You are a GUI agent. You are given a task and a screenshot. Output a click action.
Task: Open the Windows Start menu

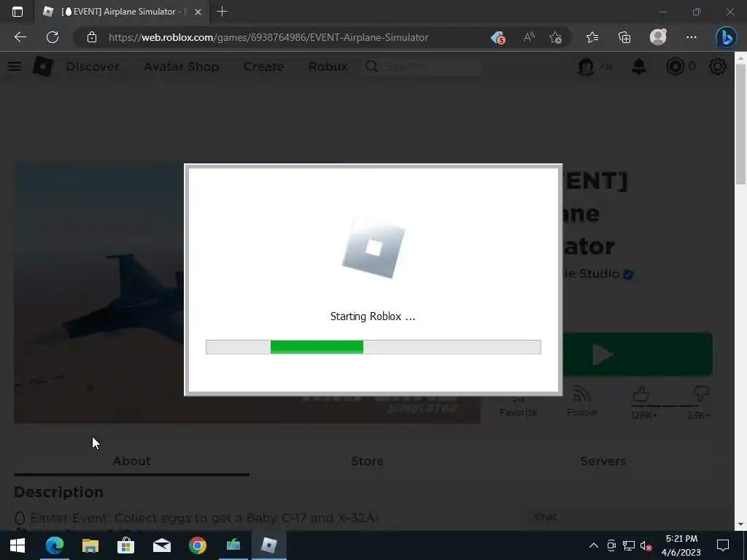[18, 545]
